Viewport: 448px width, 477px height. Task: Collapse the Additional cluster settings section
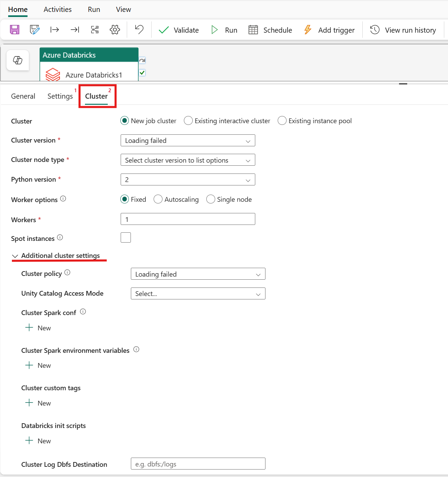pyautogui.click(x=15, y=256)
